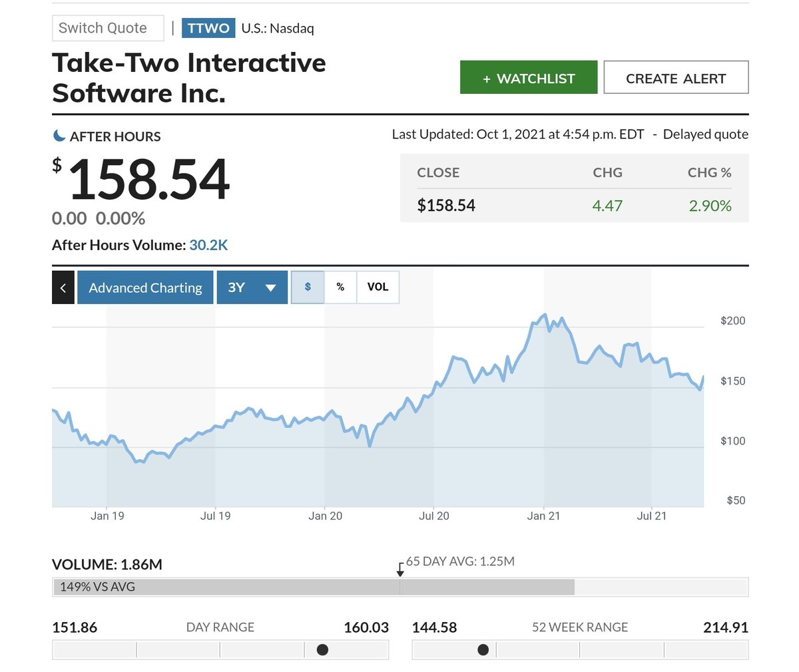Click the U.S.: Nasdaq exchange label
This screenshot has width=799, height=672.
tap(278, 29)
